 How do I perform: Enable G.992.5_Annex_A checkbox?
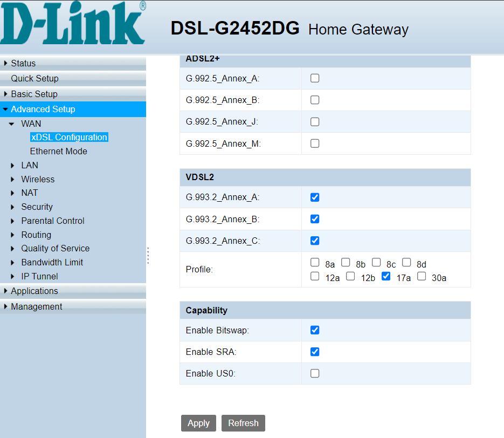click(315, 78)
